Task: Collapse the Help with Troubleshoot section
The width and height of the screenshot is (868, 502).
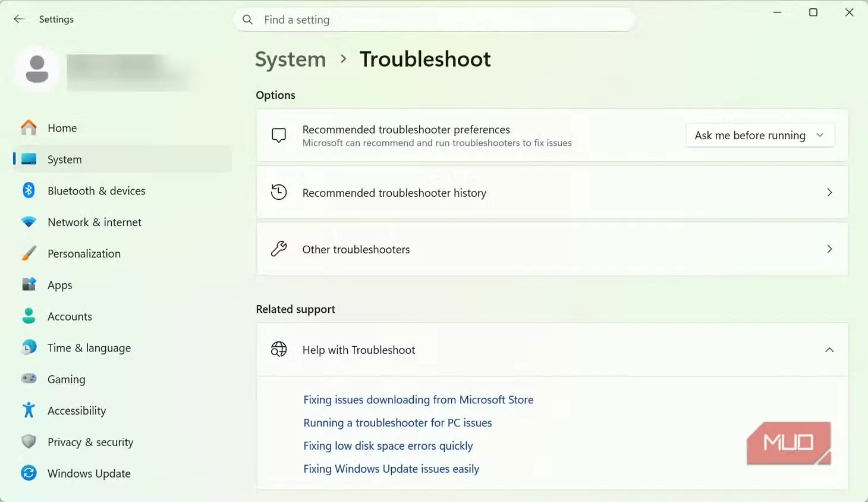Action: 829,350
